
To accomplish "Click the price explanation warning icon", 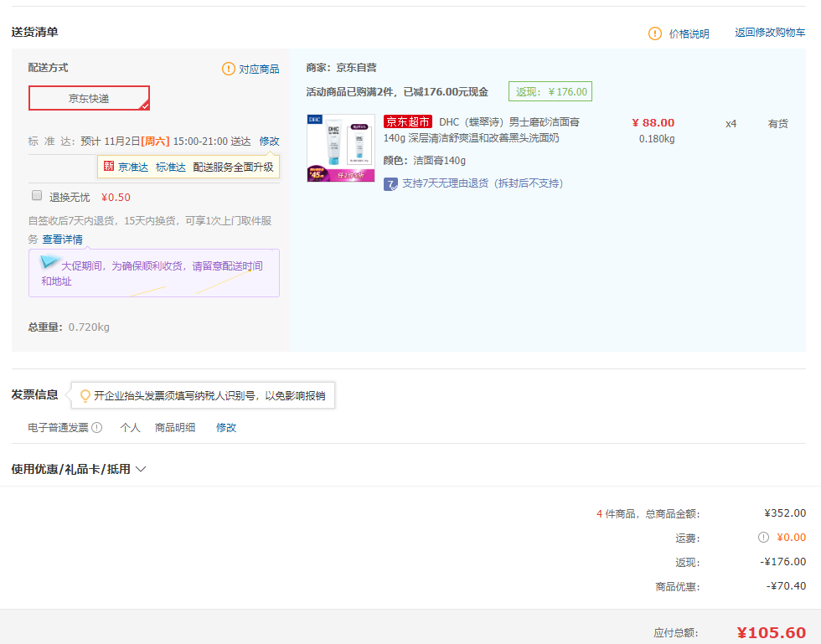I will pos(654,33).
